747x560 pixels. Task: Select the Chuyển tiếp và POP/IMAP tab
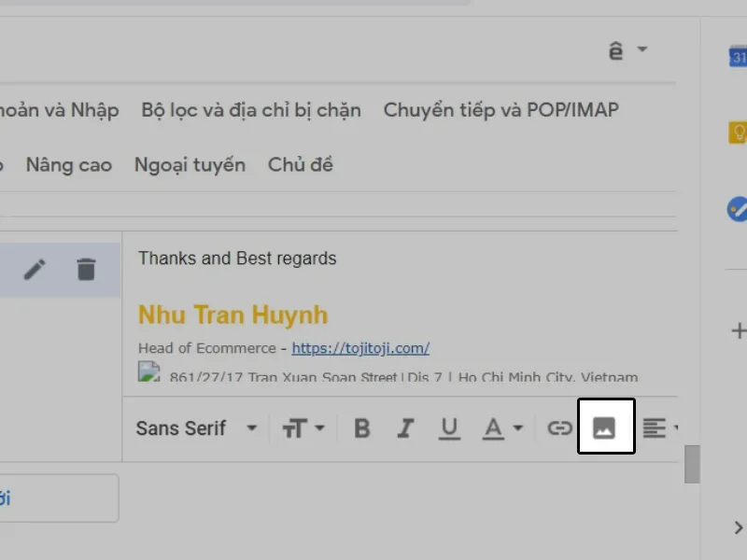500,109
